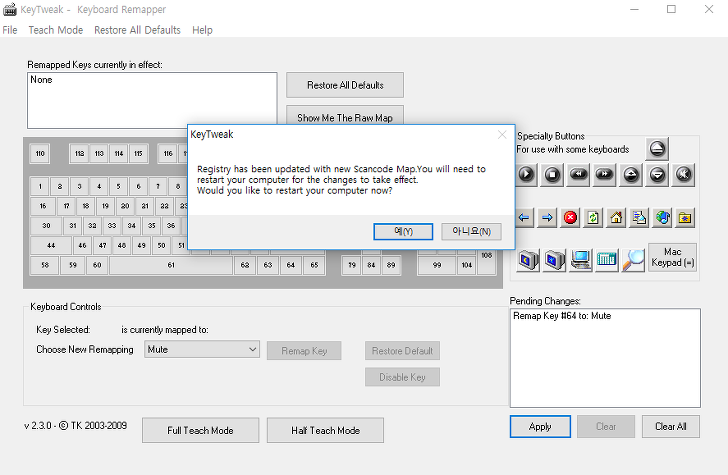Click the monitor with moon Sleep icon
The height and width of the screenshot is (475, 728).
[x=528, y=260]
